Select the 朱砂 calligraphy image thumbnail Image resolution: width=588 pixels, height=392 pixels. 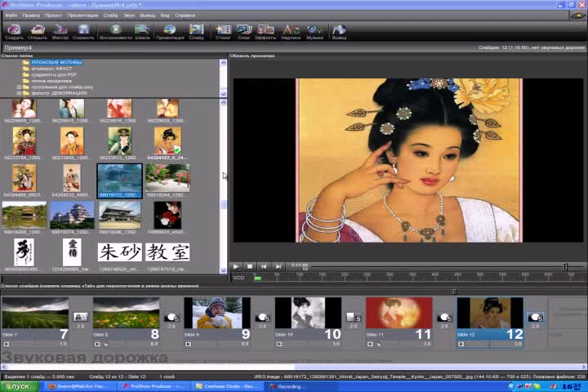pyautogui.click(x=120, y=252)
